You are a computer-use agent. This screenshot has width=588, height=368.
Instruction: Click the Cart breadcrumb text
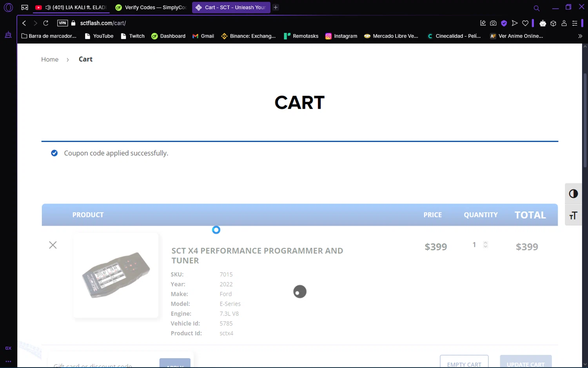pyautogui.click(x=85, y=59)
